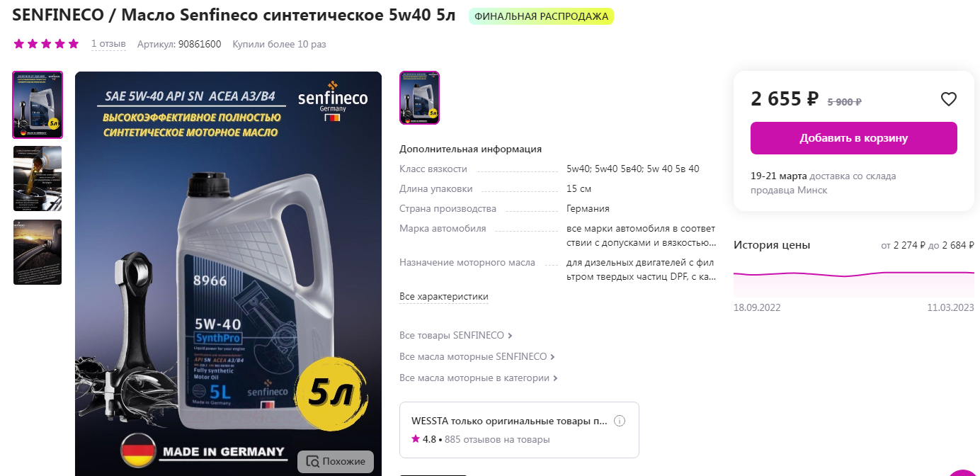
Task: Click the star icon beside 4.8 seller rating
Action: point(416,439)
